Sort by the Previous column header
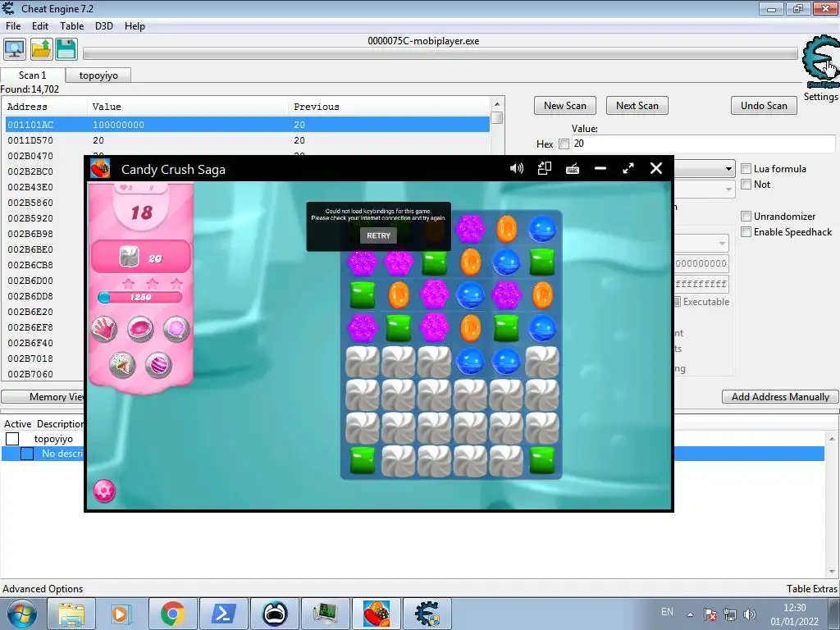Screen dimensions: 840x630 click(x=388, y=107)
